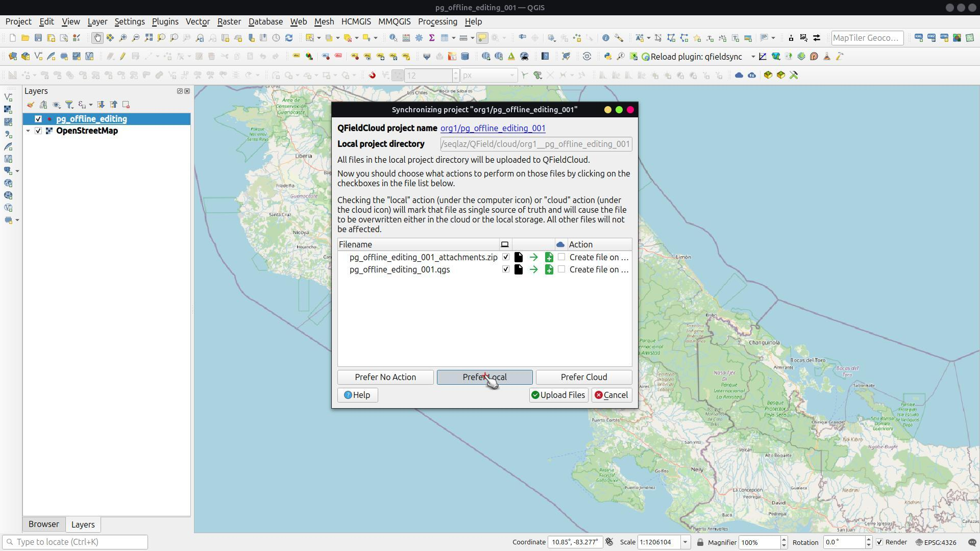Toggle the Render checkbox in the status bar
Viewport: 980px width, 551px height.
(x=879, y=542)
